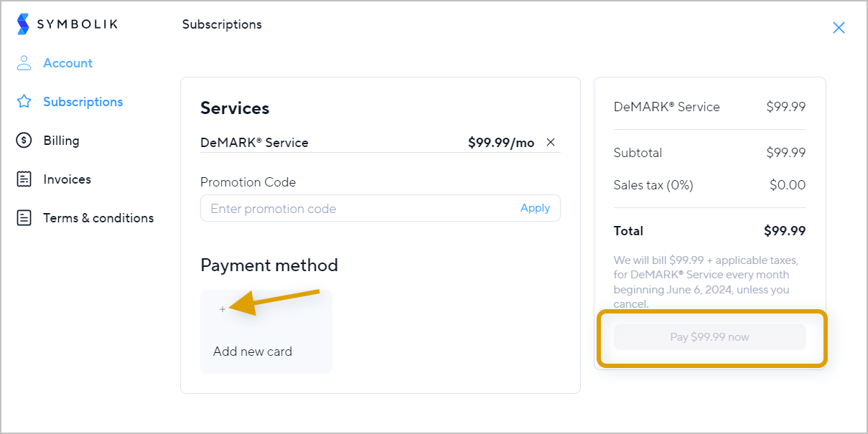Click the plus icon to add card

point(223,309)
